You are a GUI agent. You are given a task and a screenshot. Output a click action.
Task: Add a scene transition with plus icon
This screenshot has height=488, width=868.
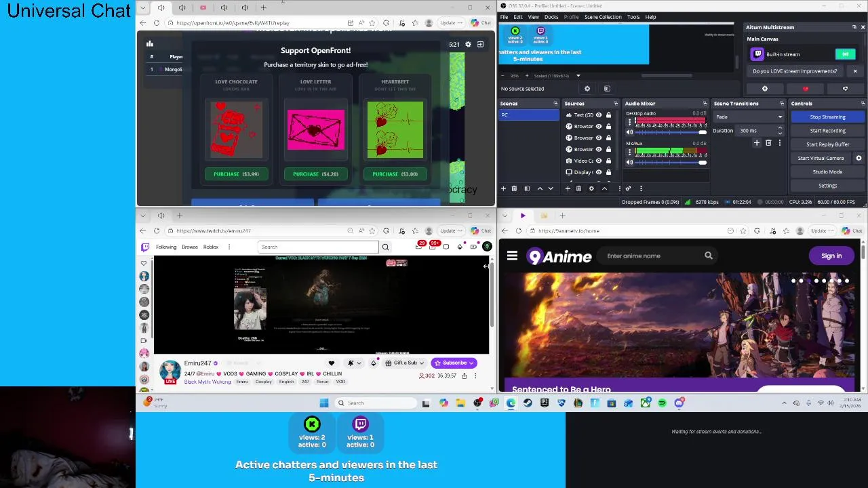[757, 143]
